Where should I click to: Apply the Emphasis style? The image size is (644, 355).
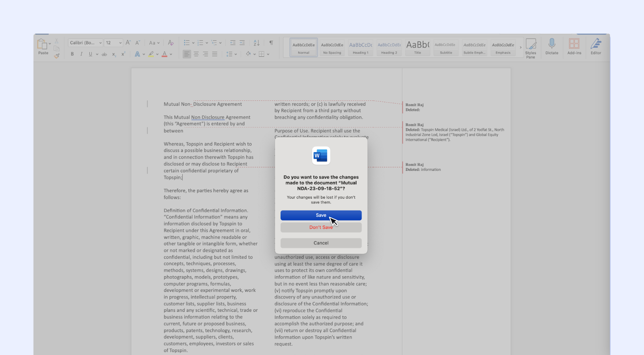tap(503, 47)
